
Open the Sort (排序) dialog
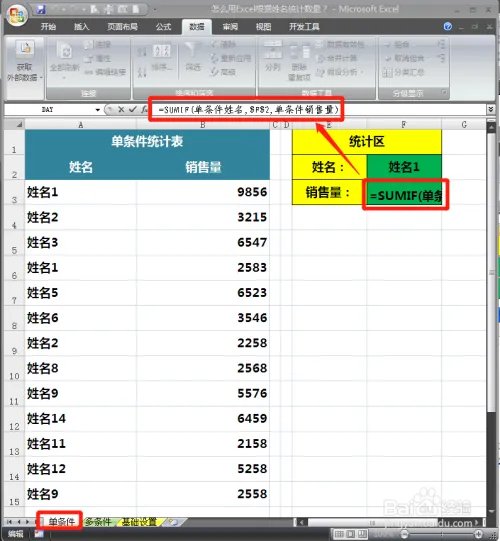(162, 58)
